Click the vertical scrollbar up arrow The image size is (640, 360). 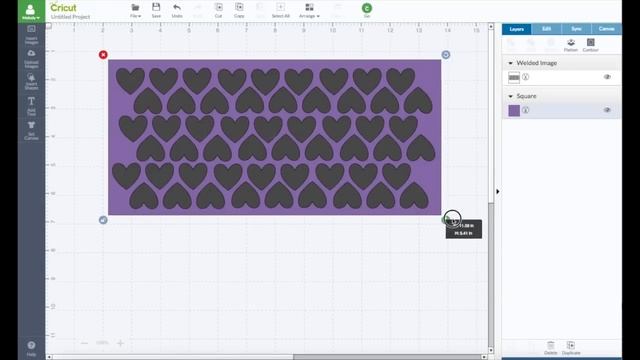[491, 27]
